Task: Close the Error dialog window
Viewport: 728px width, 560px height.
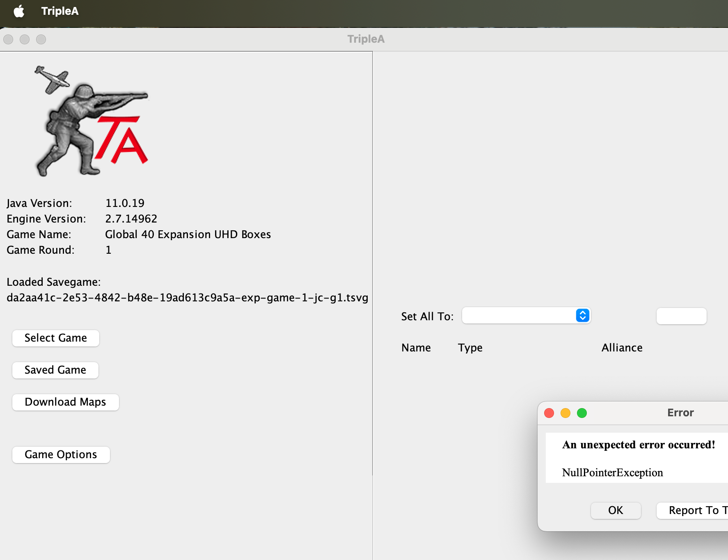Action: (549, 413)
